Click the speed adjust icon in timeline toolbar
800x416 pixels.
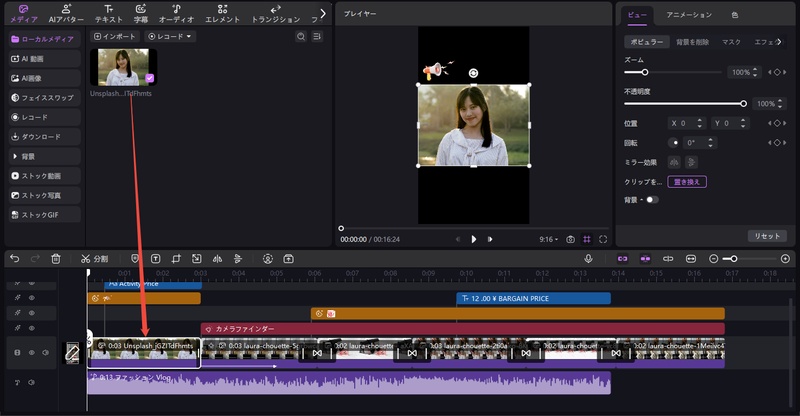pyautogui.click(x=238, y=259)
